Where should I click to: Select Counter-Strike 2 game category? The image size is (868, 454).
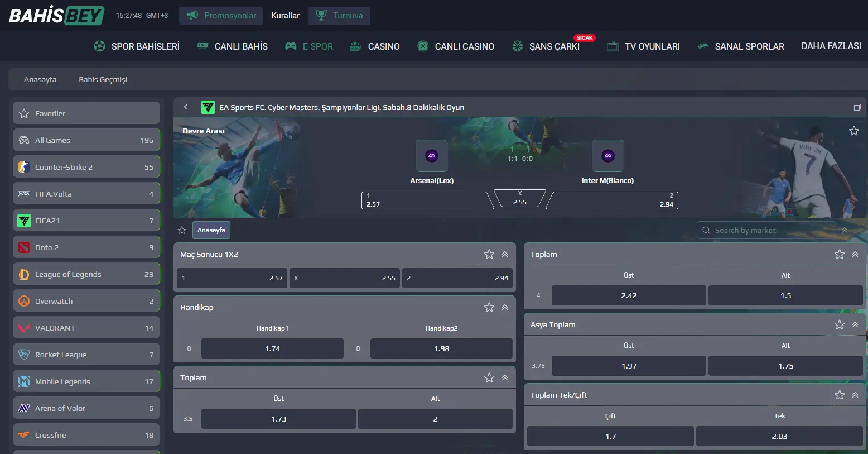[86, 166]
